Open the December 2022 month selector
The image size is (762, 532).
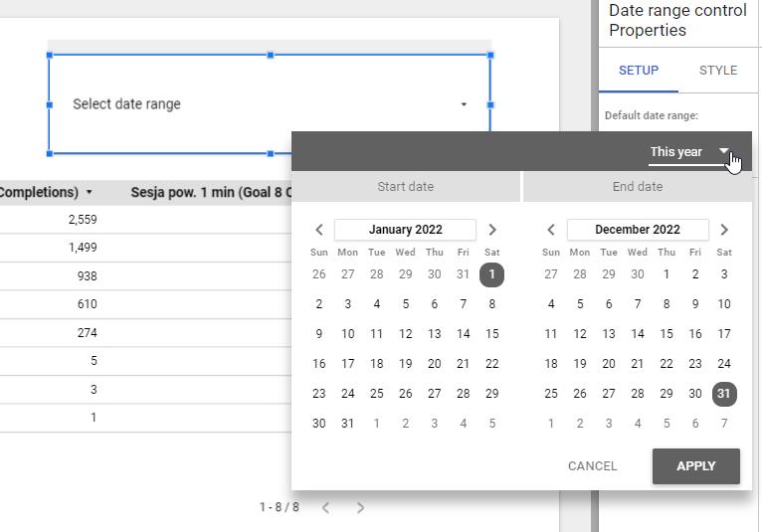click(638, 230)
